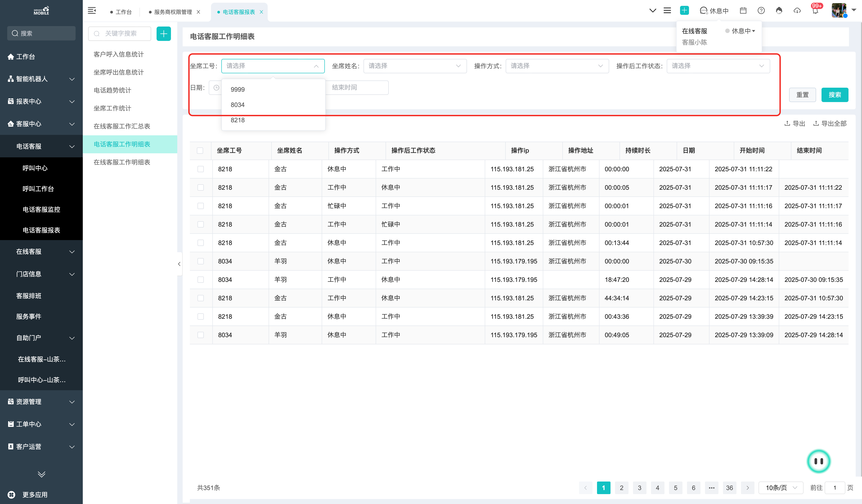The width and height of the screenshot is (862, 504).
Task: Click the 重置 reset button
Action: pos(802,95)
